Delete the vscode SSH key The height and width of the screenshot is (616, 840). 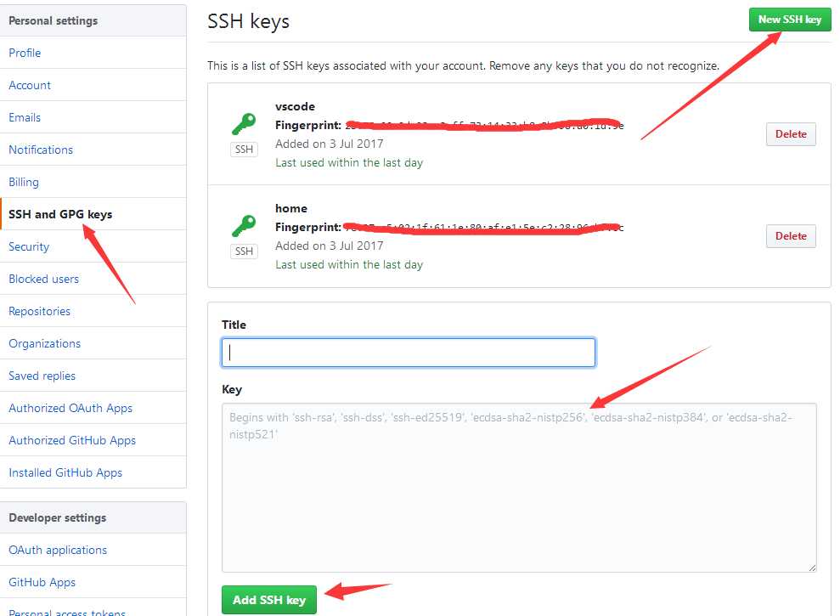click(x=791, y=134)
